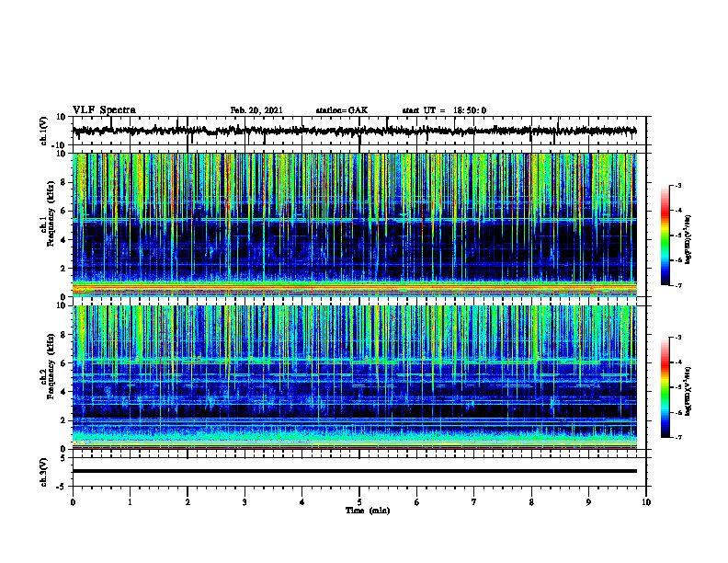Click inside the ch.1 spectrogram panel
728x563 pixels.
tap(354, 224)
